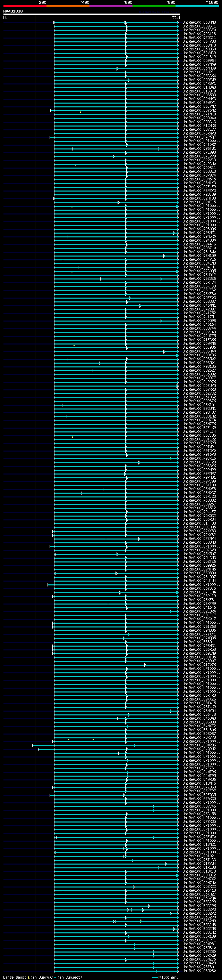
Task: Select the UniRef100_A0JPF1 label
Action: click(199, 940)
